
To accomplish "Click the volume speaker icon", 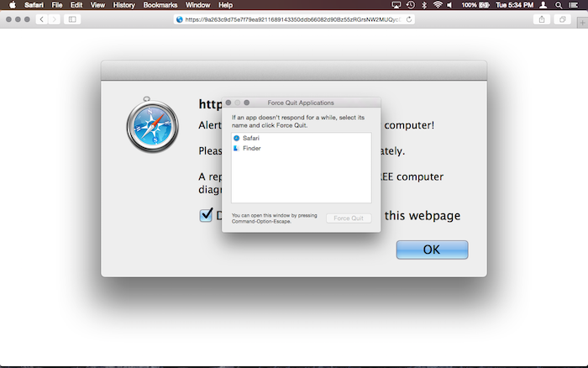I will (x=449, y=5).
